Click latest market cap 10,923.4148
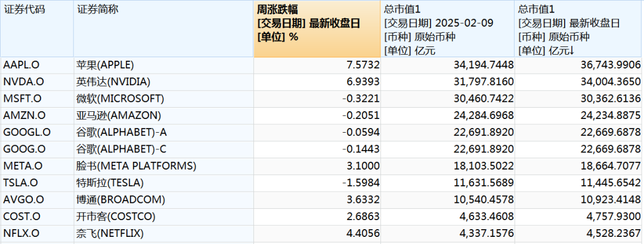644x244 pixels. click(611, 200)
